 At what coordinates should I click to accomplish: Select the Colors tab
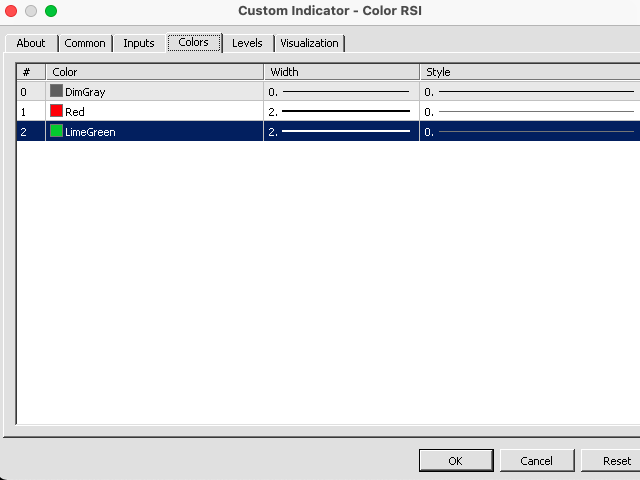tap(194, 42)
